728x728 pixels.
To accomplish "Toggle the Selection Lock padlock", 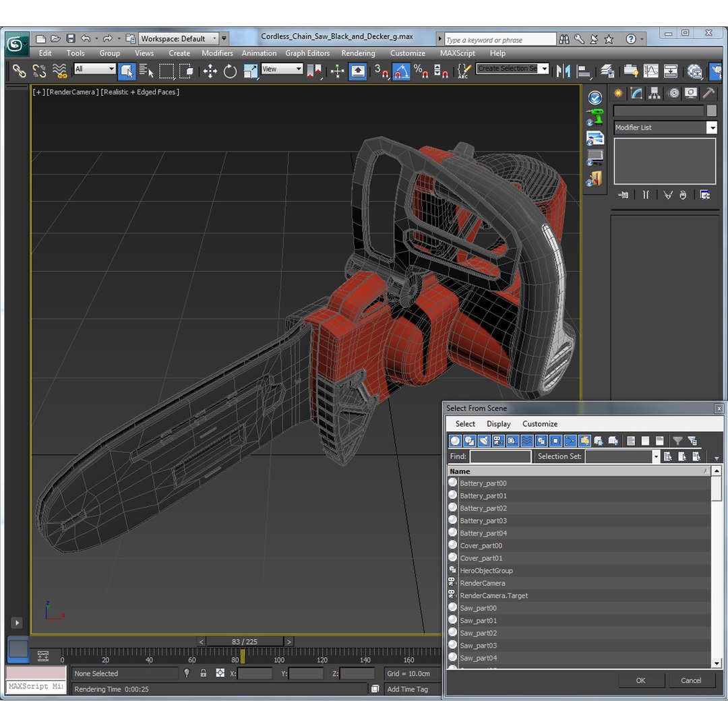I will pos(204,673).
